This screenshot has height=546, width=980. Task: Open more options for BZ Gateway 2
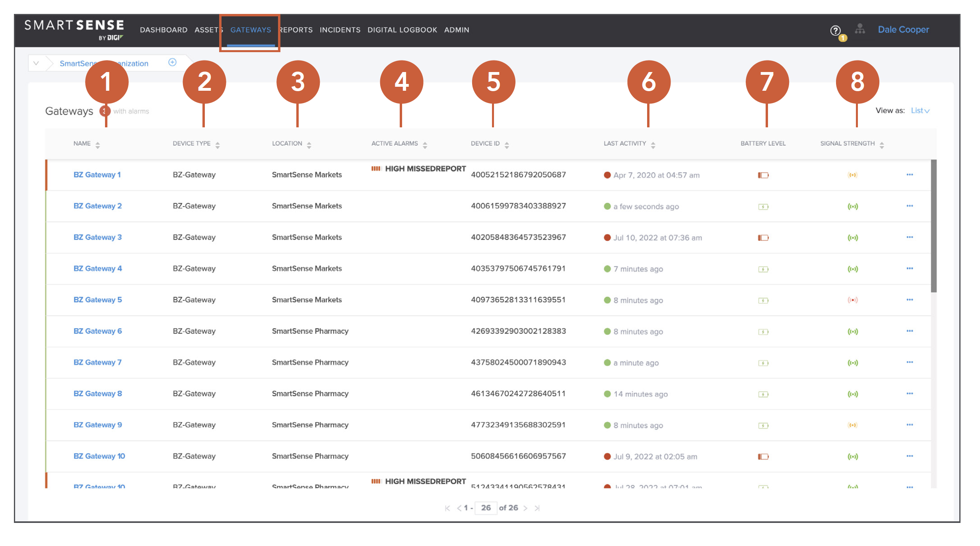[910, 206]
